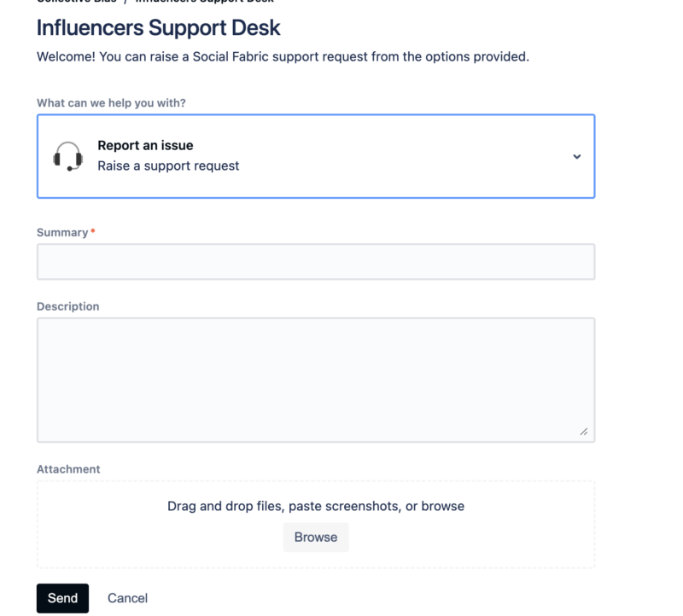This screenshot has height=616, width=683.
Task: Open the Influencers Support Desk breadcrumb link
Action: [x=205, y=2]
